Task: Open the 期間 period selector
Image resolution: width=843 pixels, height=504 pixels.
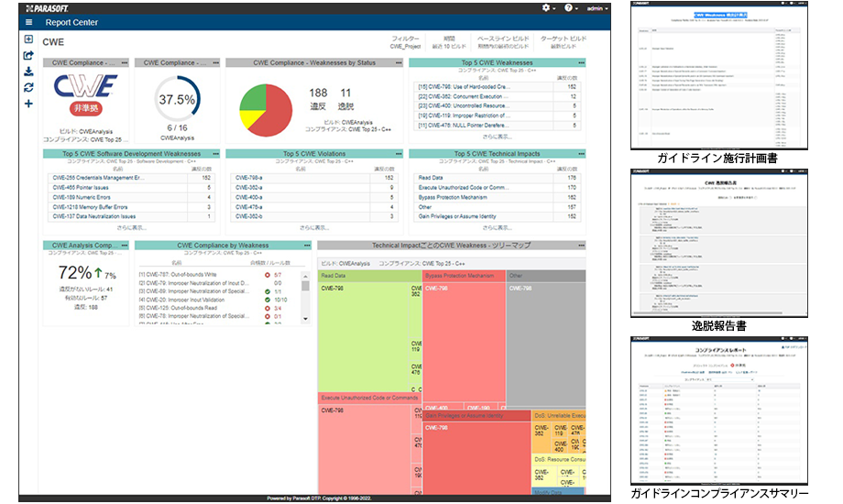Action: click(449, 42)
